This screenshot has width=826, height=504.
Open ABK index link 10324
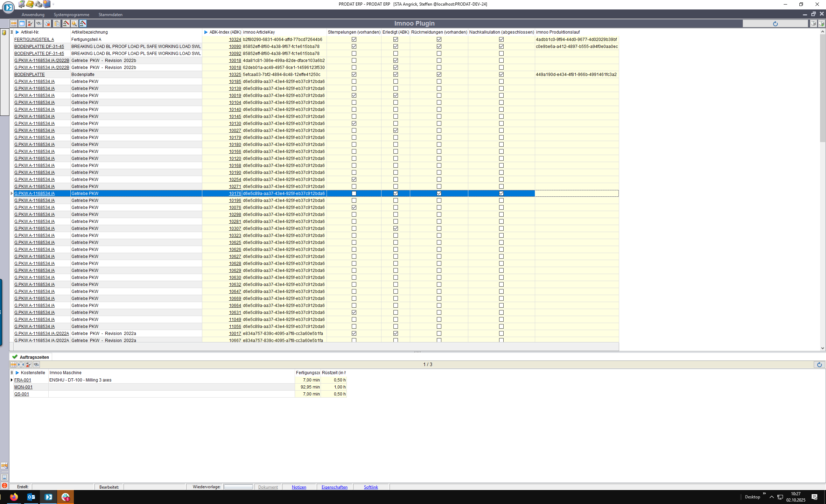pyautogui.click(x=235, y=40)
